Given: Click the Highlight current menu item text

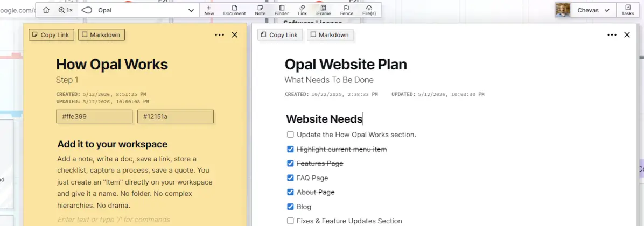Looking at the screenshot, I should [x=342, y=149].
